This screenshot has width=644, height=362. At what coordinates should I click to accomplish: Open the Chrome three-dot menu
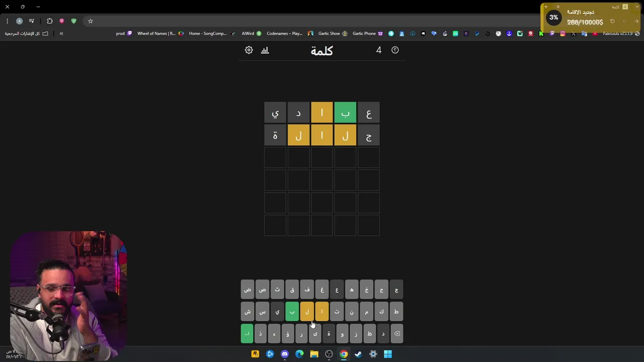(7, 21)
